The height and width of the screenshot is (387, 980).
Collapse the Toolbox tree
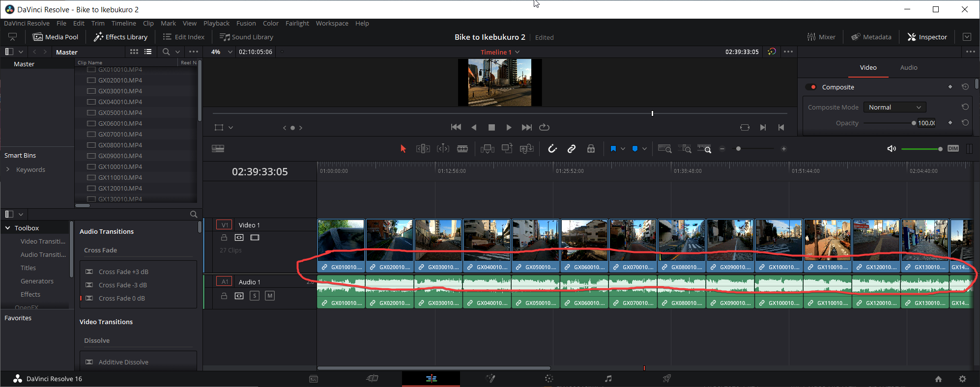(x=8, y=228)
